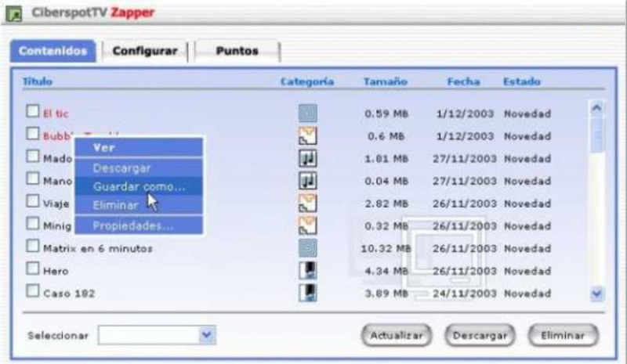
Task: Select the Hero title
Action: point(56,271)
